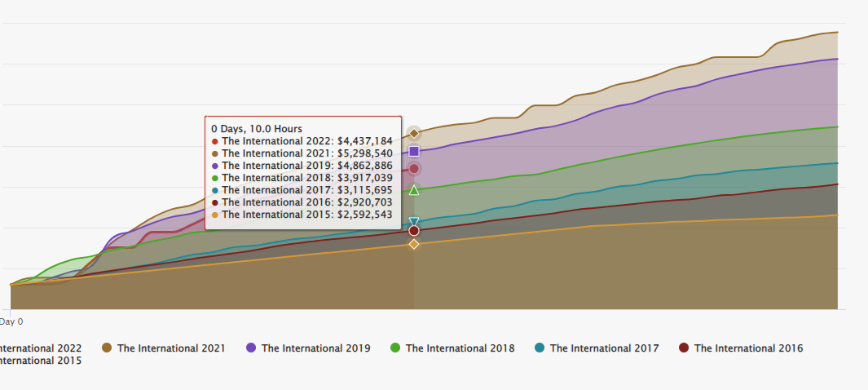Viewport: 868px width, 390px height.
Task: Click tooltip row 'The International 2017: $3,115,695'
Action: coord(302,189)
